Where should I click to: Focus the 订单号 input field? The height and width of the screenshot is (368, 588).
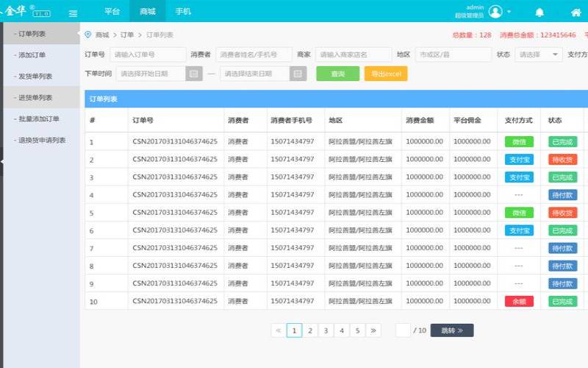coord(148,54)
